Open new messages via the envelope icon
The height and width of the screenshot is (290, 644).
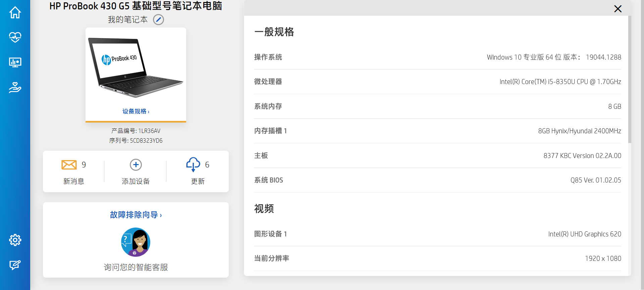pyautogui.click(x=69, y=165)
